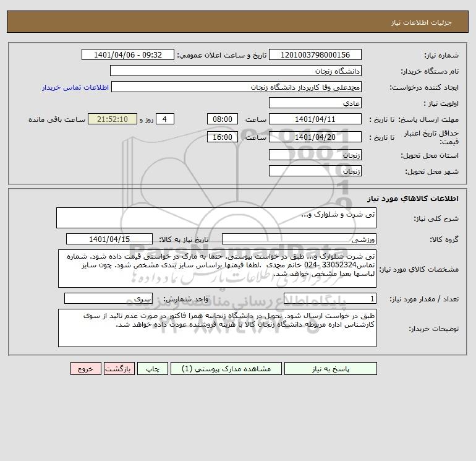Open مشاهده مدارک پیوستی (1) button
The height and width of the screenshot is (461, 476).
click(226, 369)
